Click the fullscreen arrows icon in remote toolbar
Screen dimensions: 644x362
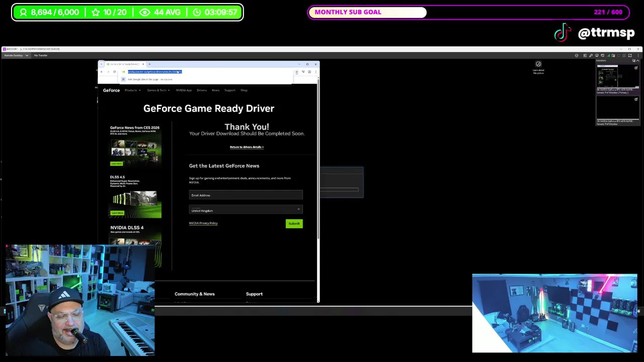[630, 55]
